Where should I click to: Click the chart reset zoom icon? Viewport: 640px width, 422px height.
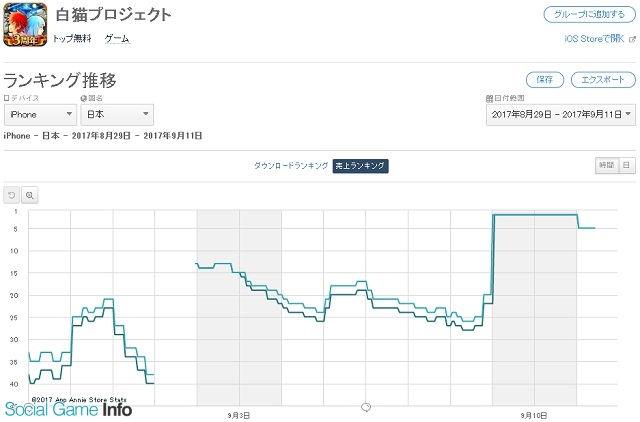11,195
